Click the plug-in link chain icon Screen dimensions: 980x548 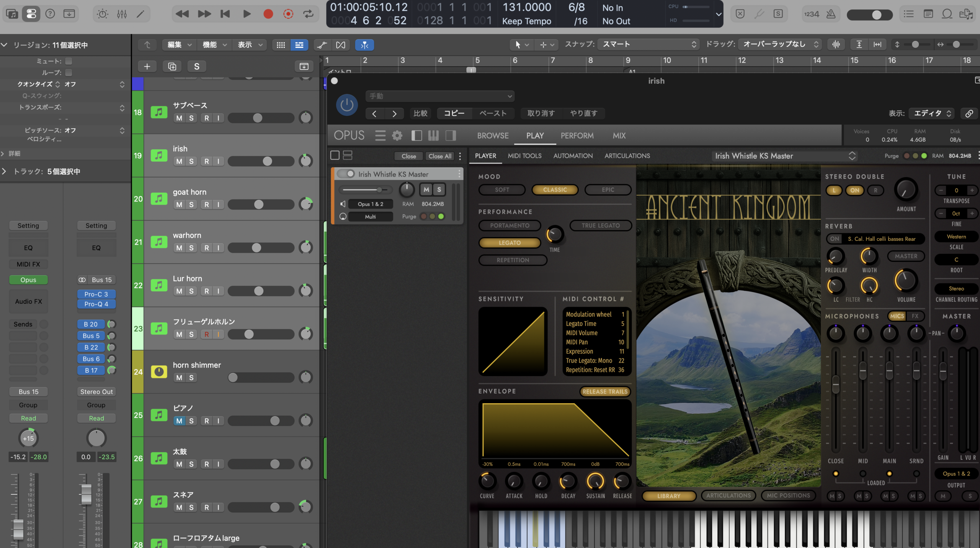click(969, 113)
